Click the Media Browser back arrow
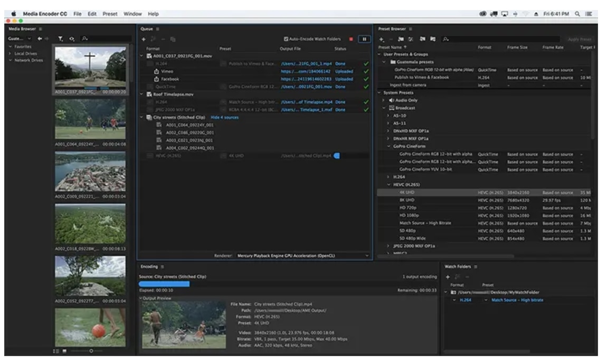The image size is (607, 364). point(40,39)
